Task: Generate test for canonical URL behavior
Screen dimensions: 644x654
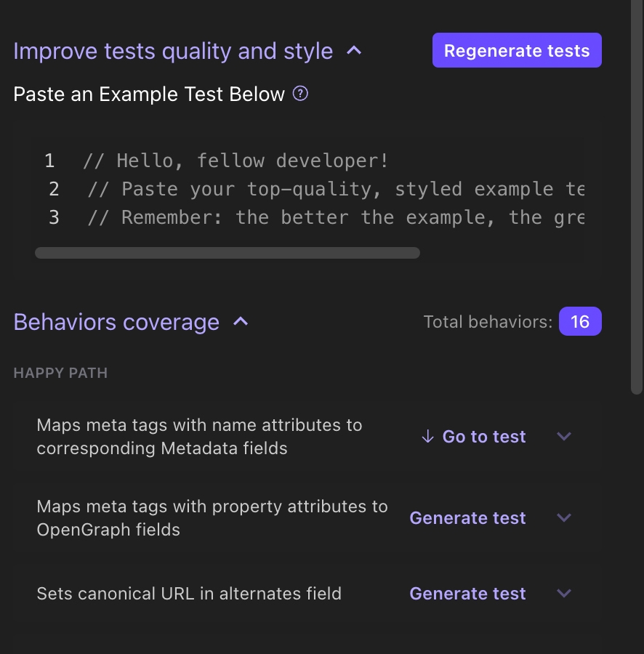Action: 467,593
